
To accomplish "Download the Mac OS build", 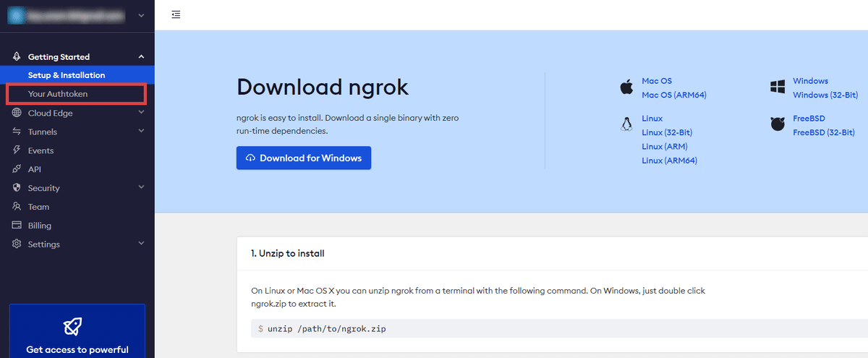I will click(657, 81).
